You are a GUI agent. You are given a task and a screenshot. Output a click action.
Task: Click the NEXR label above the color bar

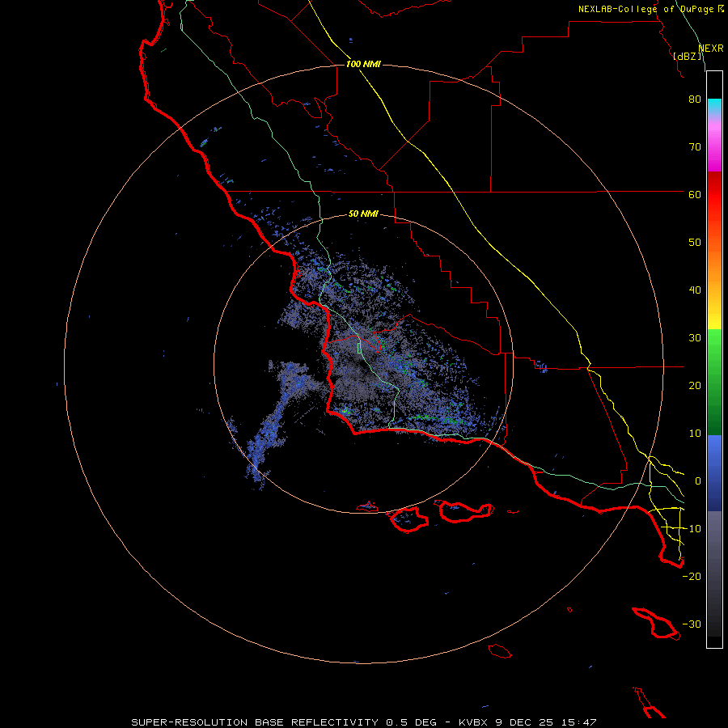click(x=710, y=49)
